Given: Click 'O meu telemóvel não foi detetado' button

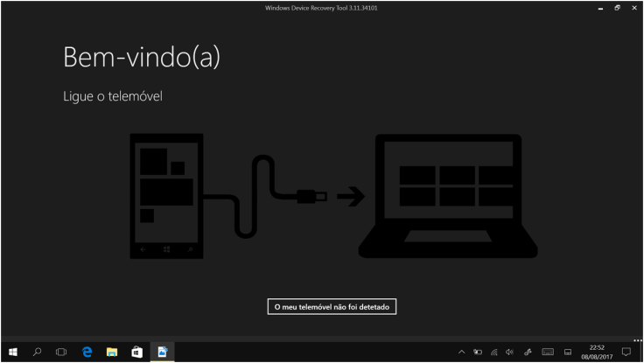Looking at the screenshot, I should tap(332, 307).
